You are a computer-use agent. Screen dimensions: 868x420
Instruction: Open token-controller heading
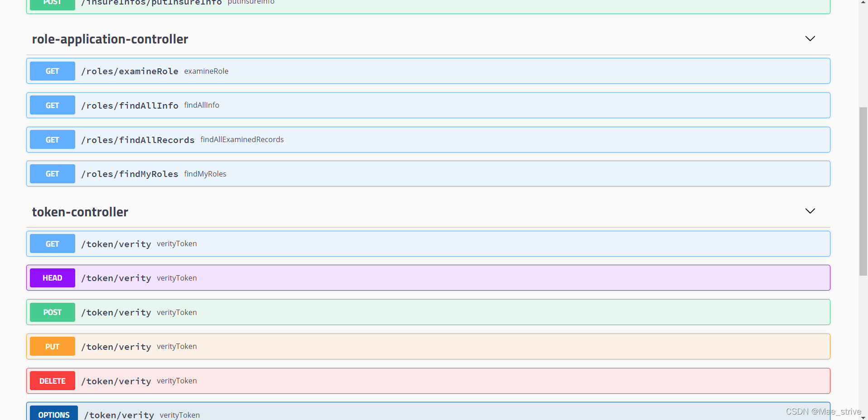80,212
